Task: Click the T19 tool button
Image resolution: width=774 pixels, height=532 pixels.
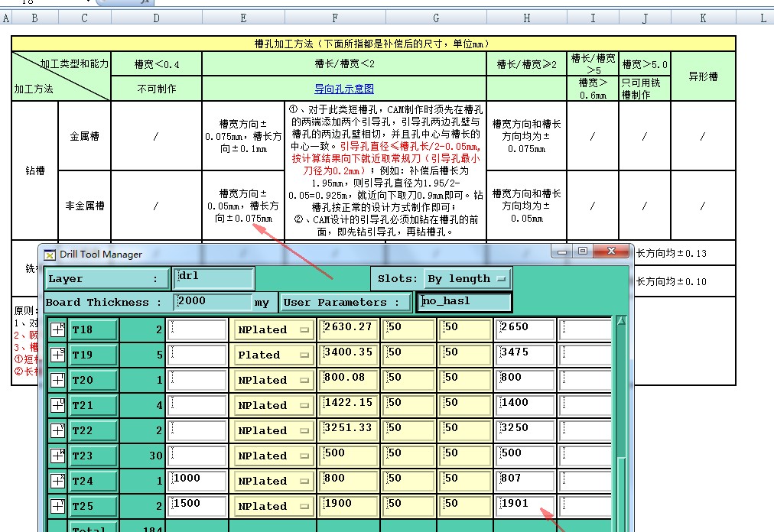Action: (x=93, y=355)
